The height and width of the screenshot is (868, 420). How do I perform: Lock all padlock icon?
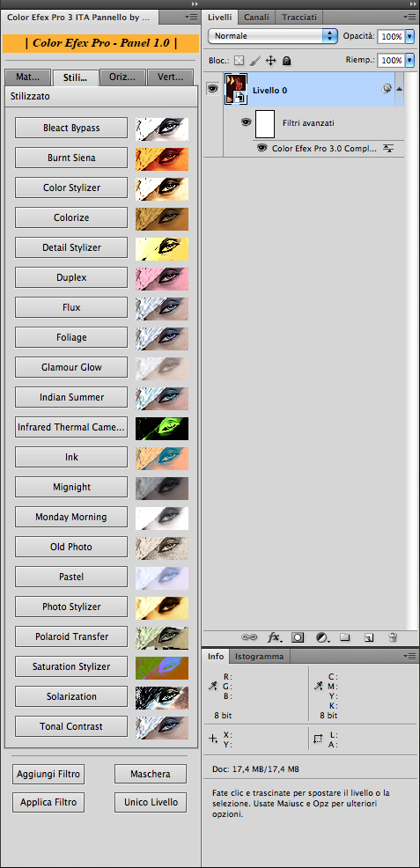click(x=287, y=61)
